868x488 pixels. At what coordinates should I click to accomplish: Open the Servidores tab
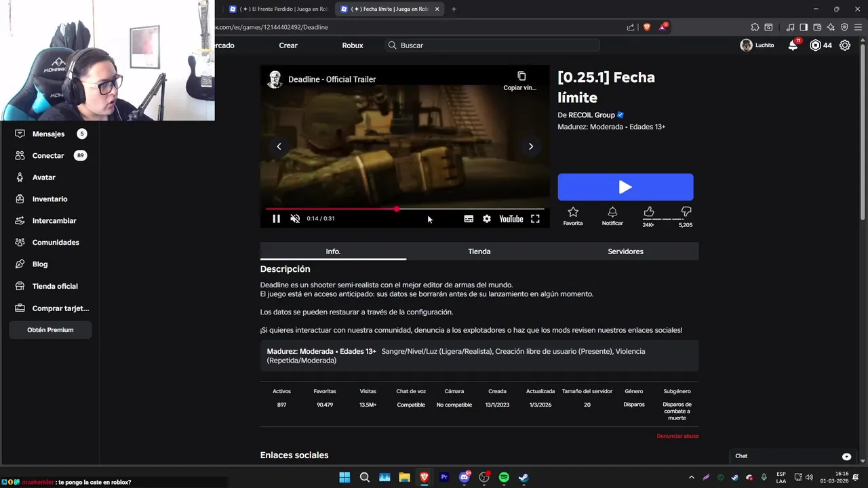[x=625, y=251]
